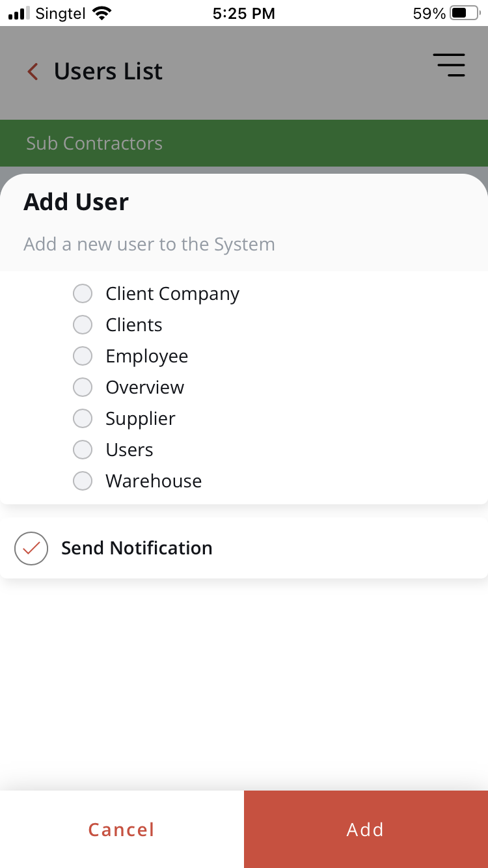This screenshot has width=488, height=868.
Task: Tap the 5:25 PM clock
Action: 244,13
